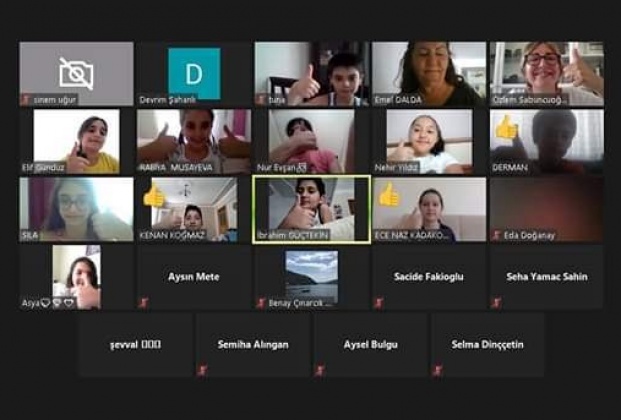The image size is (621, 420).
Task: Click the thumbs-up reaction on KENAN KOÇMAZ's tile
Action: (154, 197)
